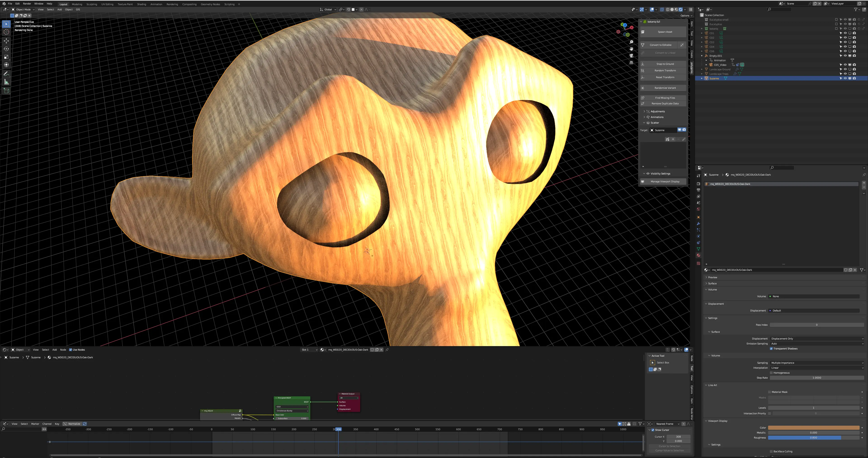
Task: Select the Select Box tool in viewport toolbar
Action: 6,24
